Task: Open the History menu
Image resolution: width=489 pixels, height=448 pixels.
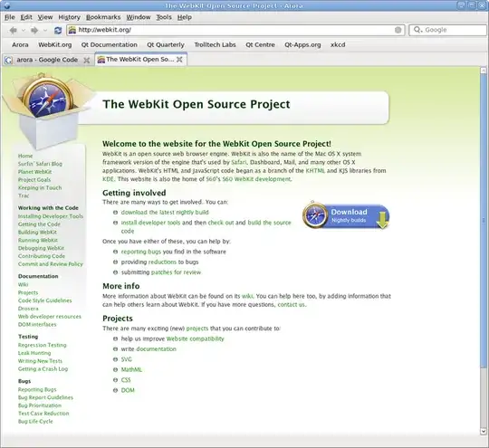Action: pyautogui.click(x=69, y=17)
